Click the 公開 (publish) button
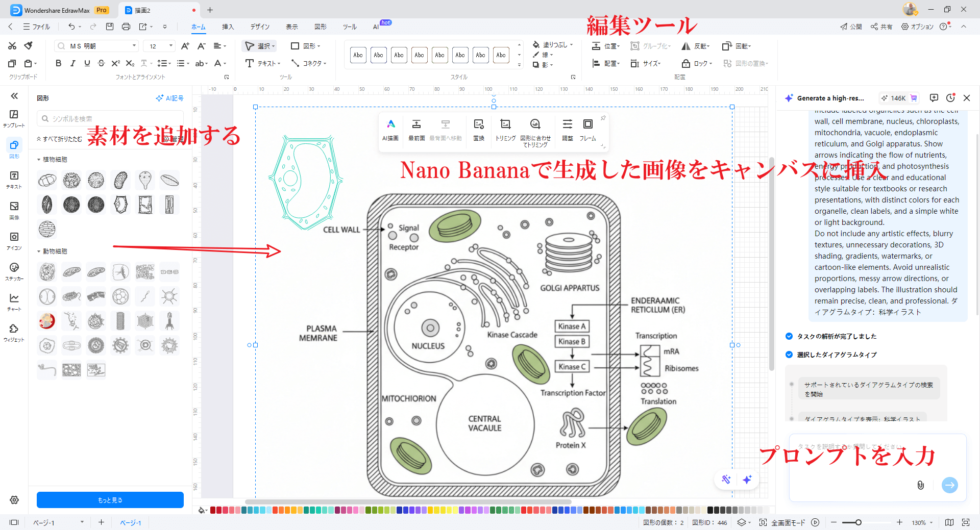The height and width of the screenshot is (530, 980). [x=850, y=27]
